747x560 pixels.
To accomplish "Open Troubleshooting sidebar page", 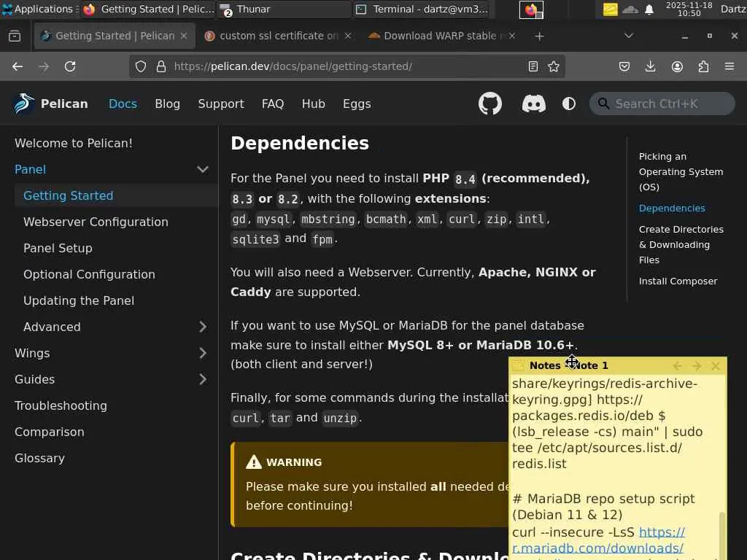I will (x=61, y=405).
